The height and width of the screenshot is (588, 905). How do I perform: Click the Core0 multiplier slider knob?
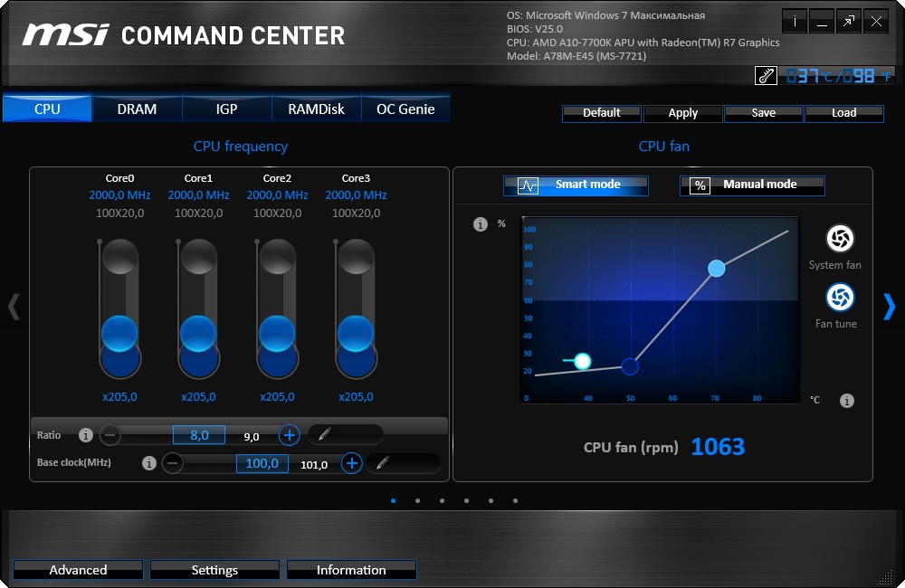pos(119,334)
